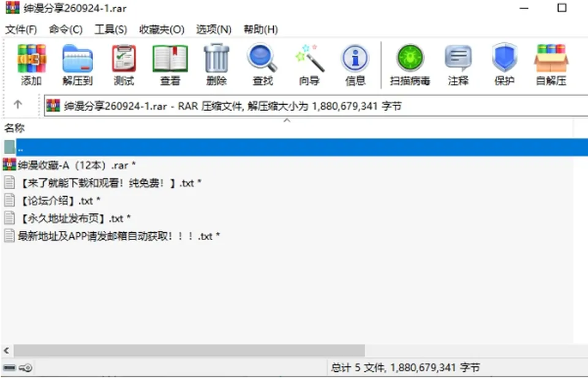Click the archive icon in the address bar
The height and width of the screenshot is (378, 588).
click(x=53, y=106)
